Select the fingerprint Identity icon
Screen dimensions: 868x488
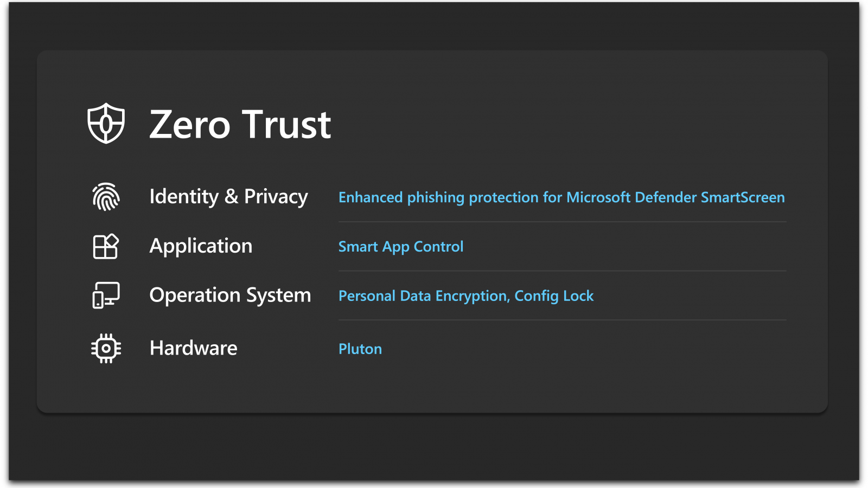click(x=106, y=197)
